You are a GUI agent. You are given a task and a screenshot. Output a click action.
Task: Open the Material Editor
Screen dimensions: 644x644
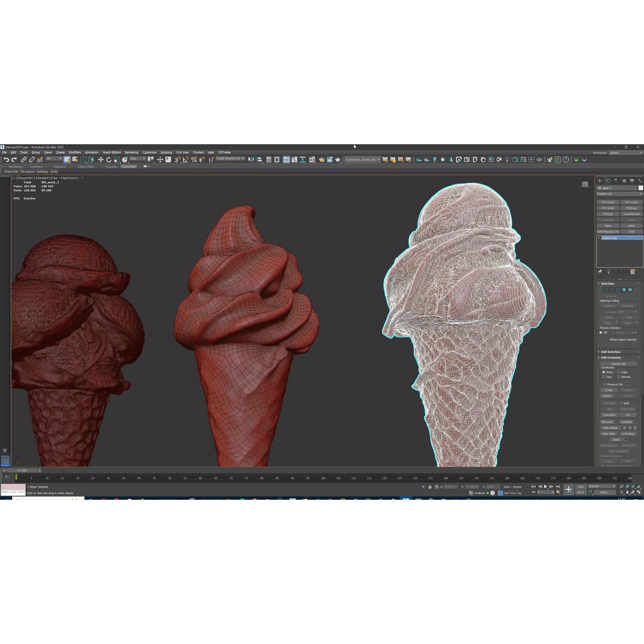(312, 160)
